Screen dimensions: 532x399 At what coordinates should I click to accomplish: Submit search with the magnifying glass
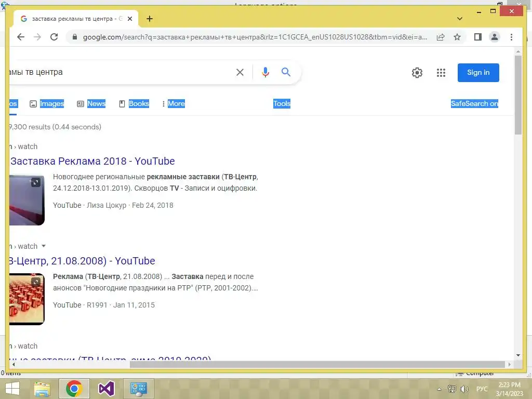pyautogui.click(x=286, y=72)
